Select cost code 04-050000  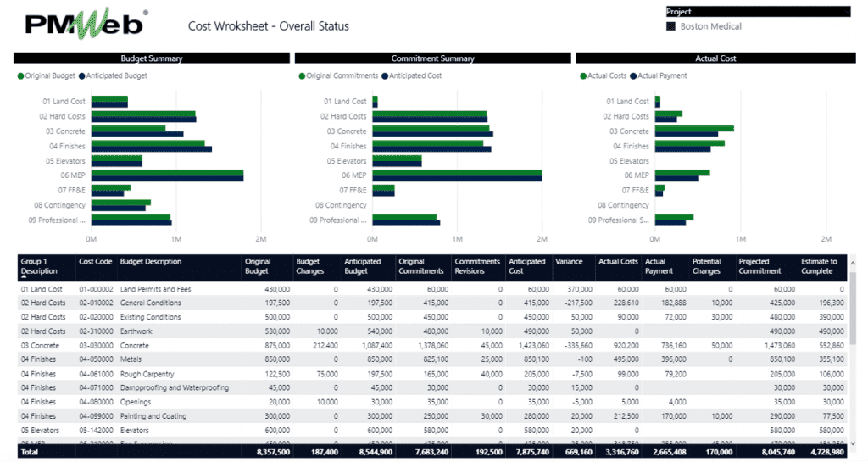96,359
